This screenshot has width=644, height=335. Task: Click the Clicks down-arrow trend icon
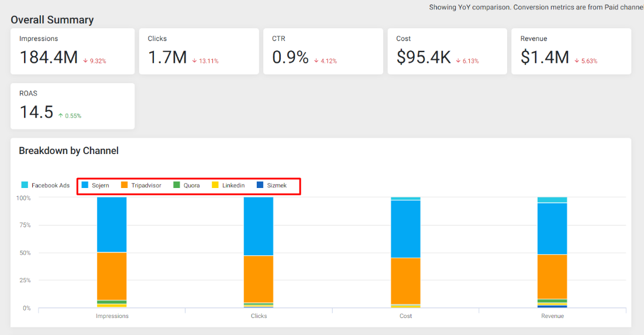tap(195, 61)
